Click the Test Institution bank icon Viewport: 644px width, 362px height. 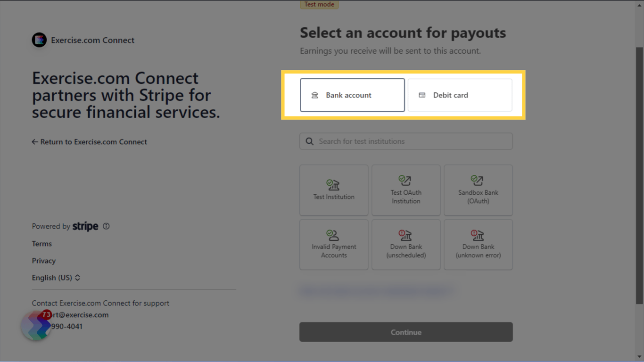pos(333,185)
